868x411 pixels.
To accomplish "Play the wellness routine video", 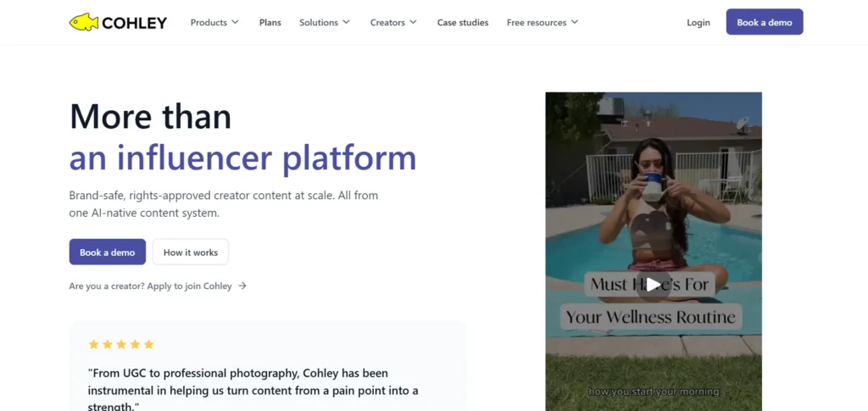I will coord(654,285).
